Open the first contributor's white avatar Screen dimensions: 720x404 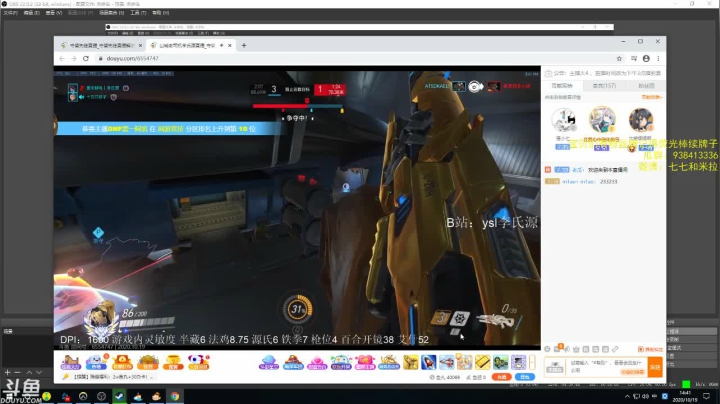[x=563, y=120]
